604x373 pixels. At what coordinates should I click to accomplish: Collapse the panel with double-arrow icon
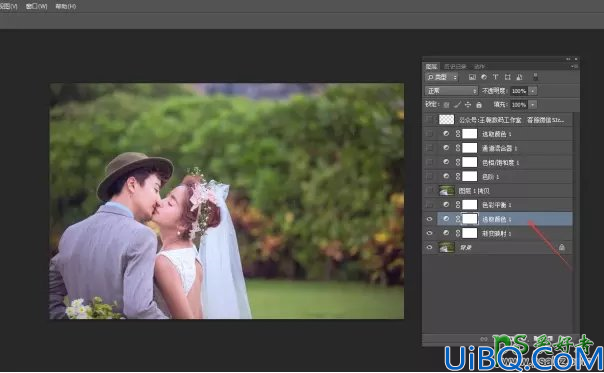pyautogui.click(x=568, y=59)
